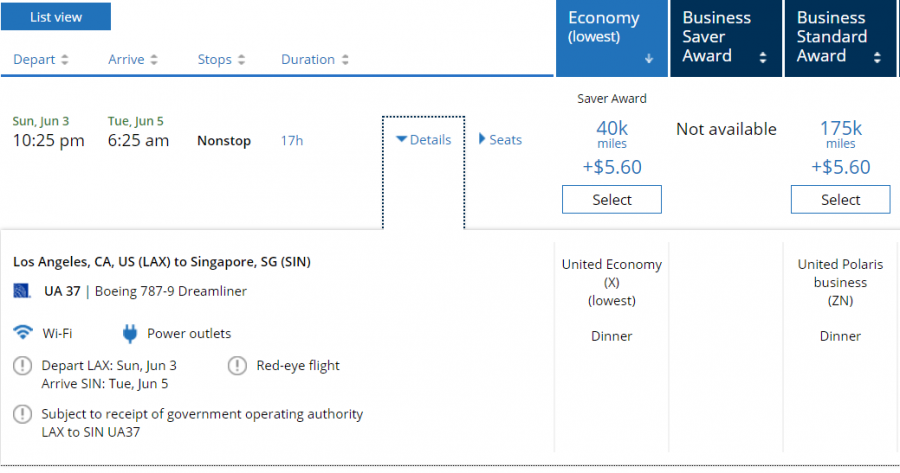Click the Business Saver Award header
This screenshot has width=900, height=473.
pos(717,36)
